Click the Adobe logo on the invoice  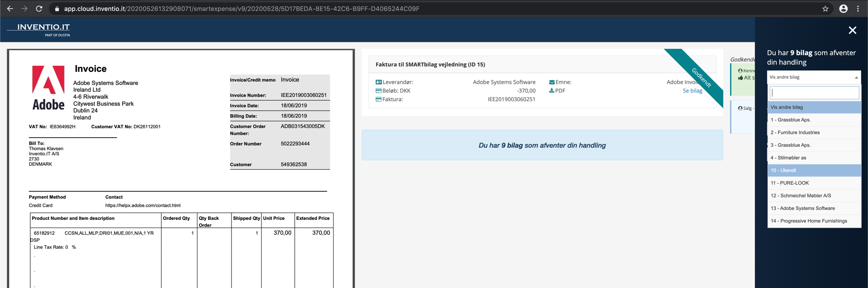[48, 88]
